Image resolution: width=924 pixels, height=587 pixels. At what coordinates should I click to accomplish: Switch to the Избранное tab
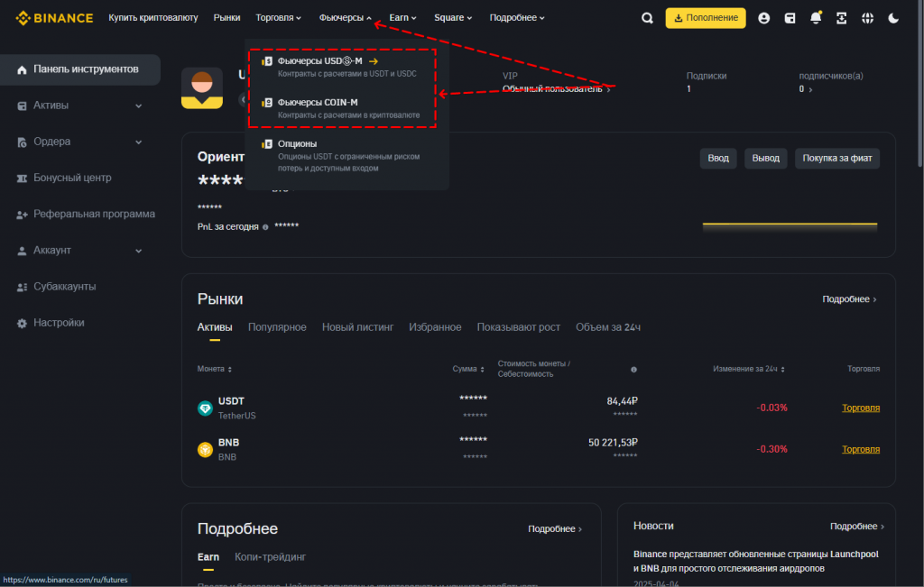[x=435, y=327]
